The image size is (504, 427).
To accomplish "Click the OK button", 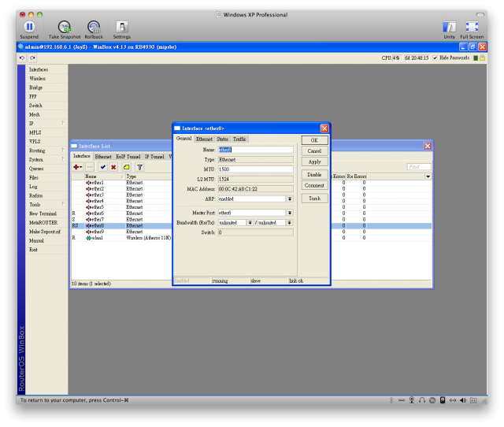I will [x=314, y=140].
